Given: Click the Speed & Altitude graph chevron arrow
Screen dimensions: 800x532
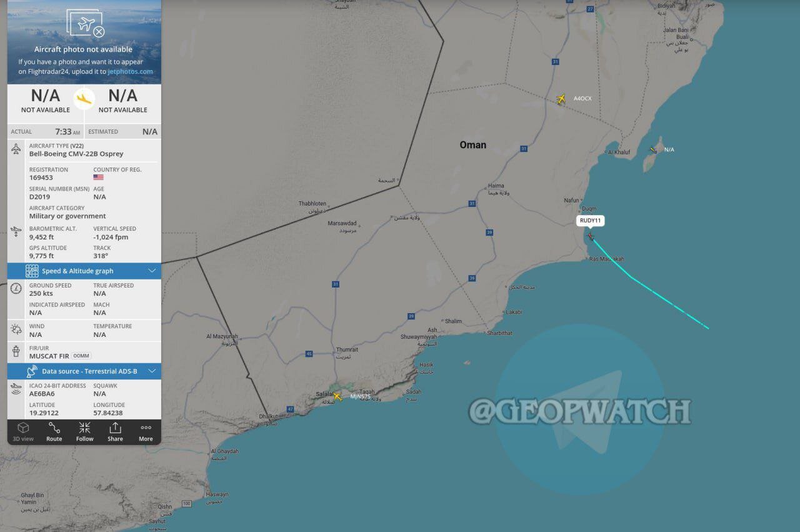Looking at the screenshot, I should pos(152,271).
